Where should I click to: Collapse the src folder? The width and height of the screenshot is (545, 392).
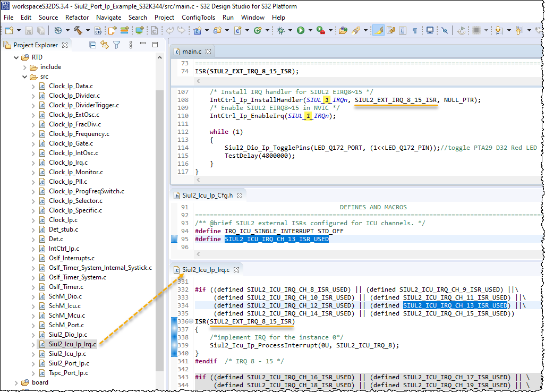[x=24, y=76]
